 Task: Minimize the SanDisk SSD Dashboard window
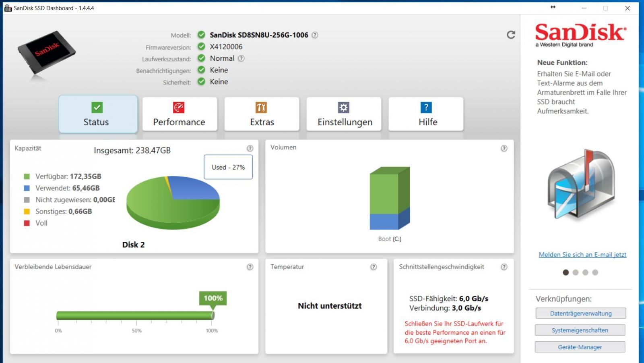[584, 8]
